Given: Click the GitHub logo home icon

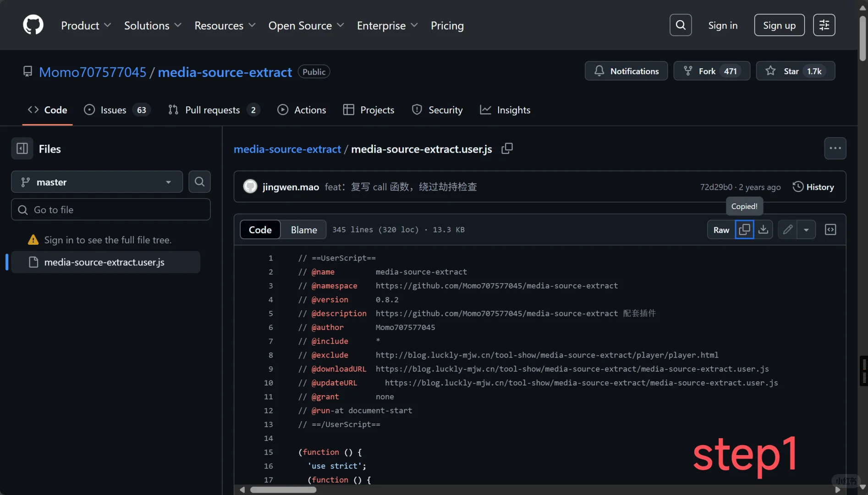Looking at the screenshot, I should coord(33,25).
